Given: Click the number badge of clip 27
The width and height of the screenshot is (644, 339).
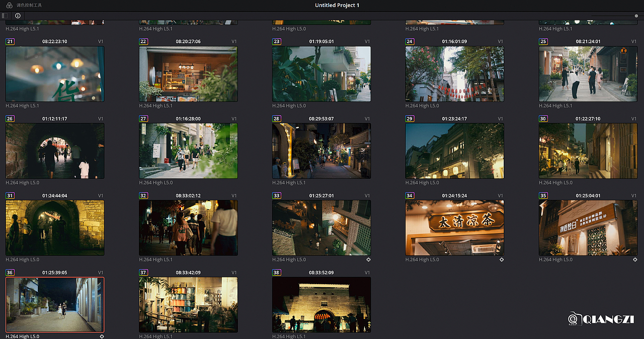Looking at the screenshot, I should [143, 119].
